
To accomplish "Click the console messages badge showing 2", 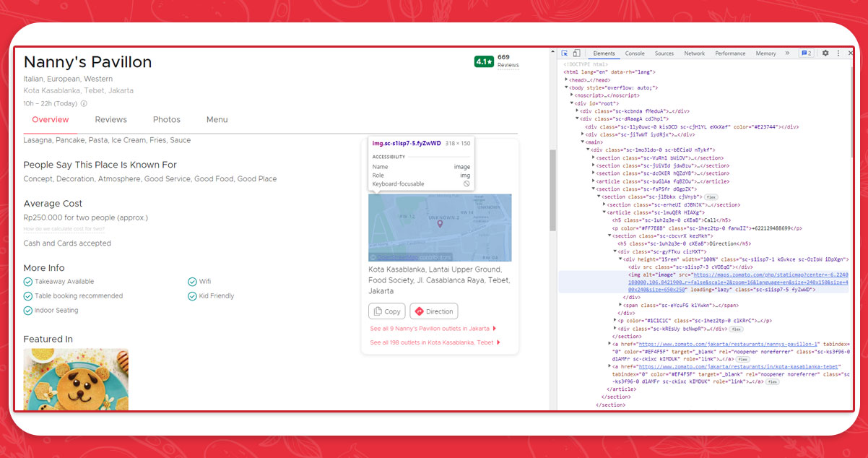I will (x=806, y=53).
